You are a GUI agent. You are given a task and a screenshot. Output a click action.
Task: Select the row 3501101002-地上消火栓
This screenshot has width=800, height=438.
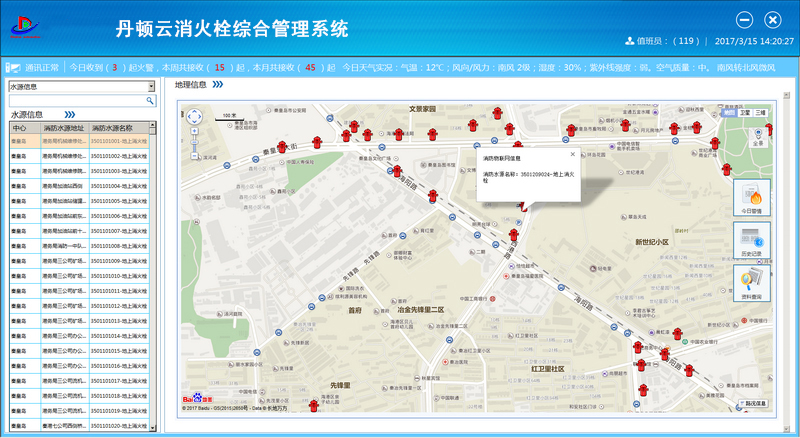(80, 156)
